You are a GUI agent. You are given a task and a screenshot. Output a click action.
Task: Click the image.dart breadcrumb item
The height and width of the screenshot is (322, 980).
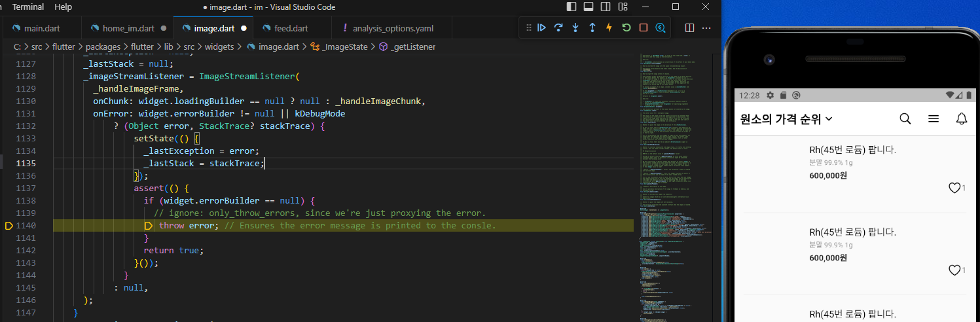(x=279, y=46)
